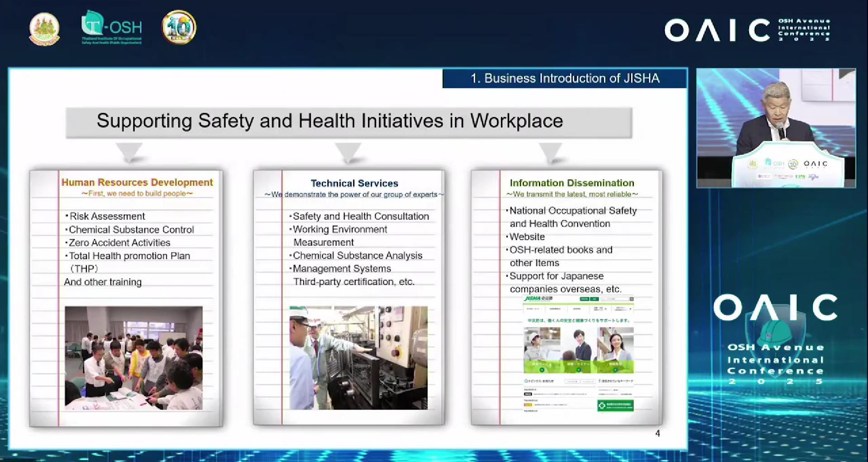Viewport: 868px width, 462px height.
Task: Select the Business Introduction of JISHA header
Action: pos(564,78)
